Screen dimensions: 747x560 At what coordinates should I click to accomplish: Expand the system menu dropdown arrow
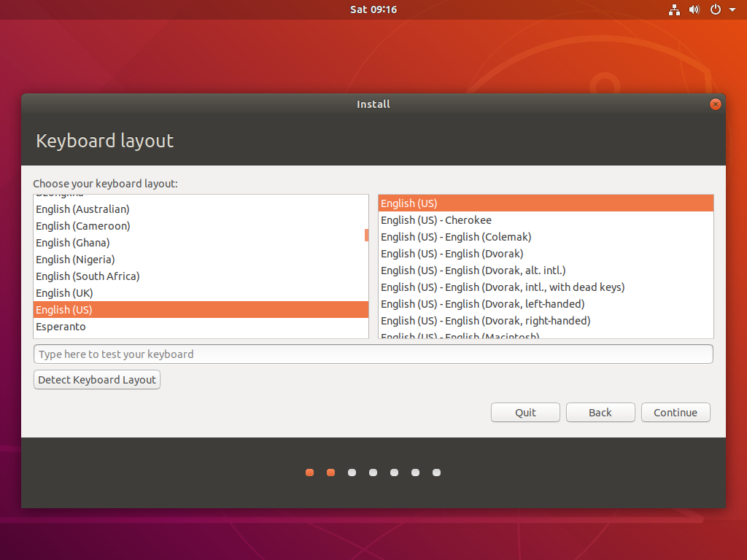click(732, 9)
